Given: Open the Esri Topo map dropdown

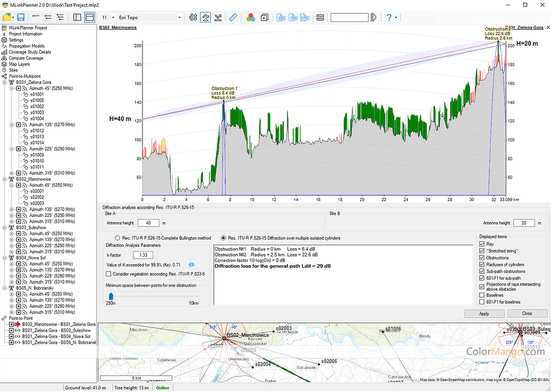Looking at the screenshot, I should 179,18.
